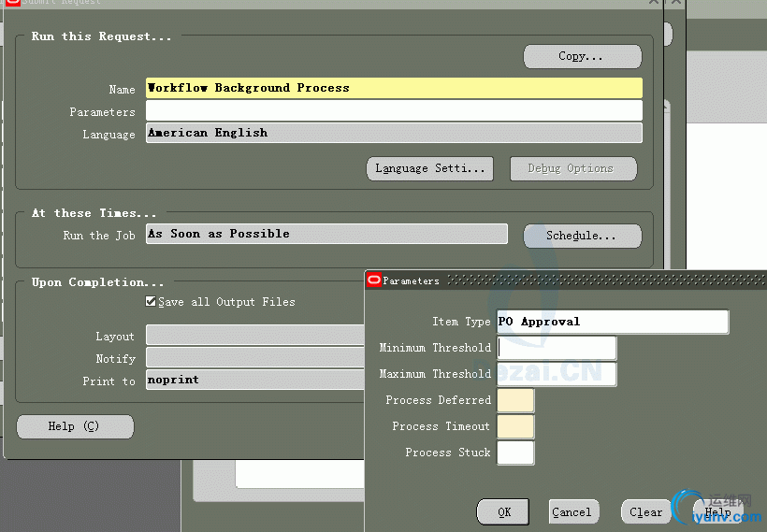
Task: Click the empty Parameters field in Submit Request
Action: point(394,110)
